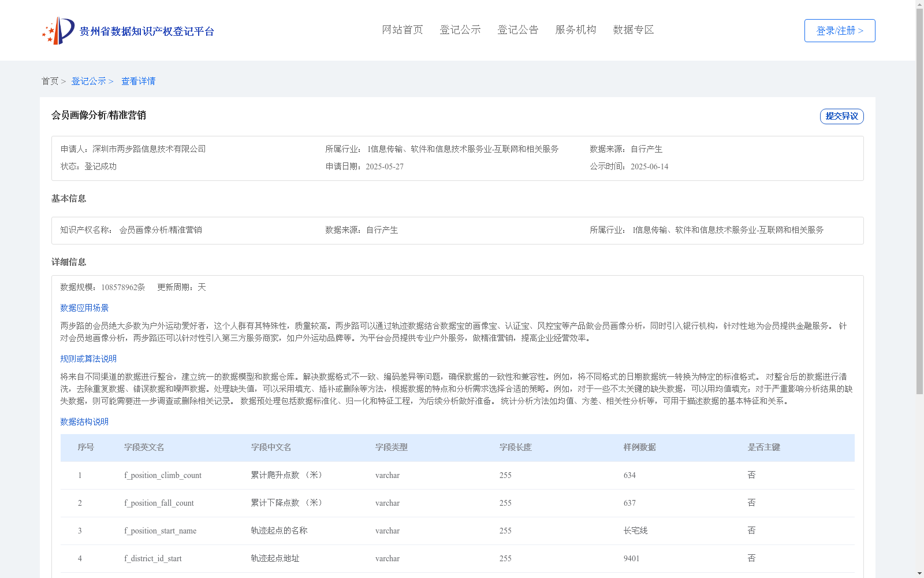Click the 序号 column header
This screenshot has height=578, width=924.
tap(86, 447)
